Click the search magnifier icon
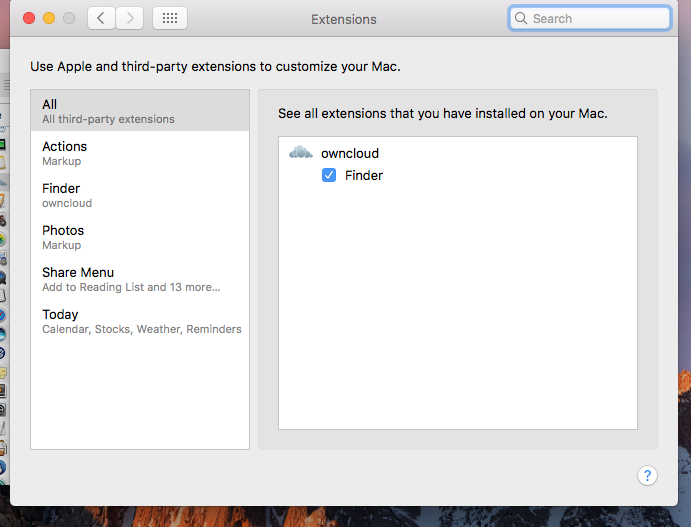Screen dimensions: 691x527 click(x=521, y=19)
